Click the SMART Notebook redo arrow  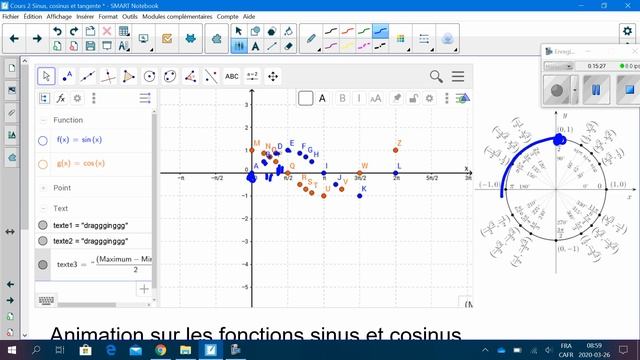[x=74, y=31]
